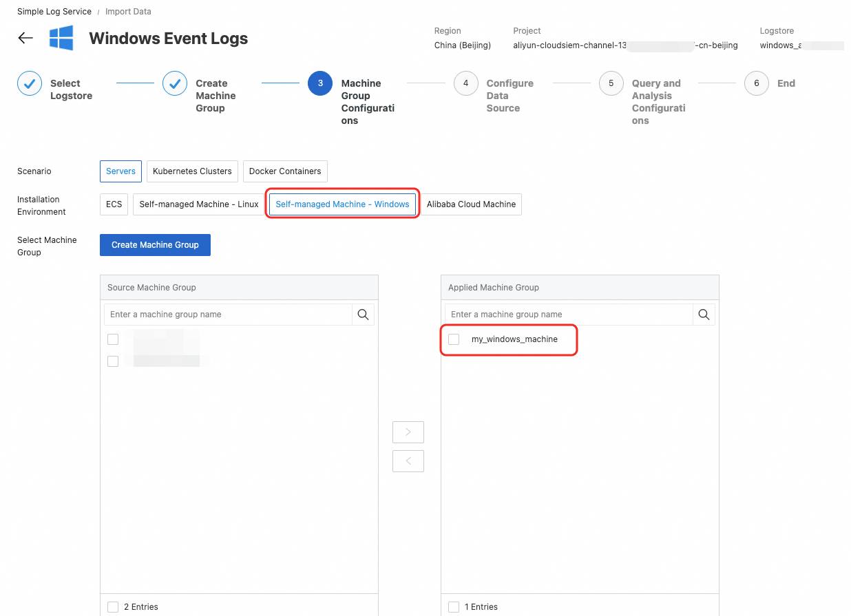Check first source machine group checkbox
The height and width of the screenshot is (616, 851).
[113, 339]
